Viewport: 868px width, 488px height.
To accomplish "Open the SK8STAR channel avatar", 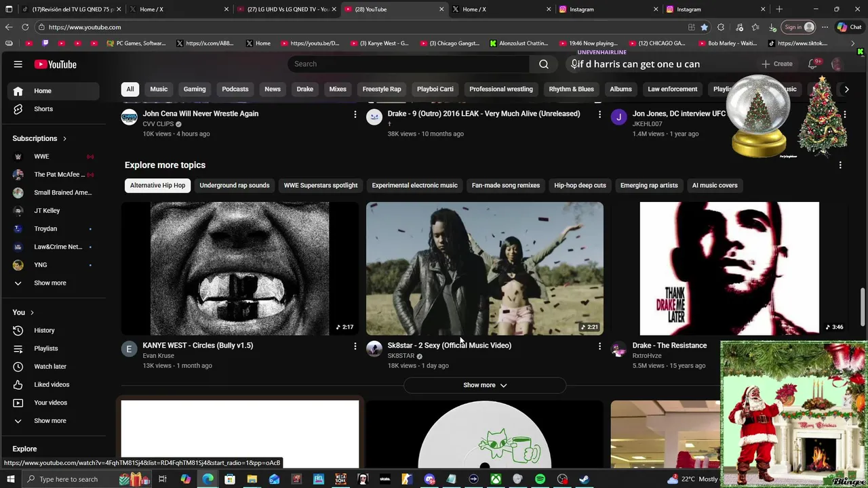I will (374, 349).
